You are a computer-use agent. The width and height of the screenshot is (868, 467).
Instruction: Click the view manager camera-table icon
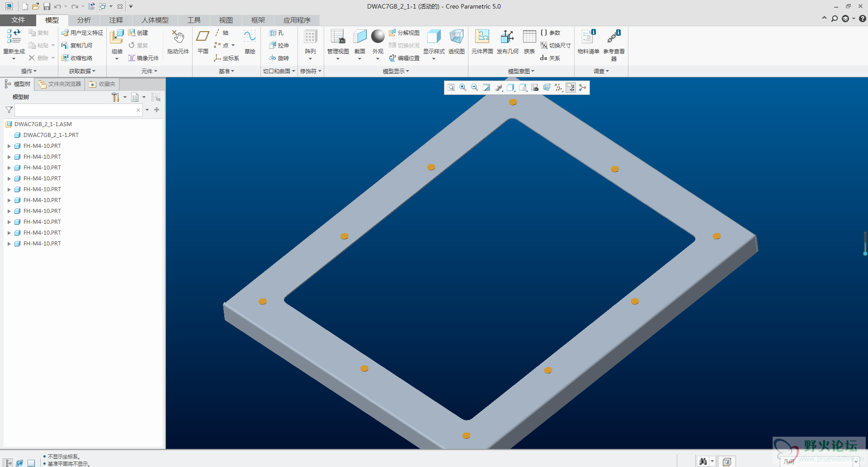535,88
